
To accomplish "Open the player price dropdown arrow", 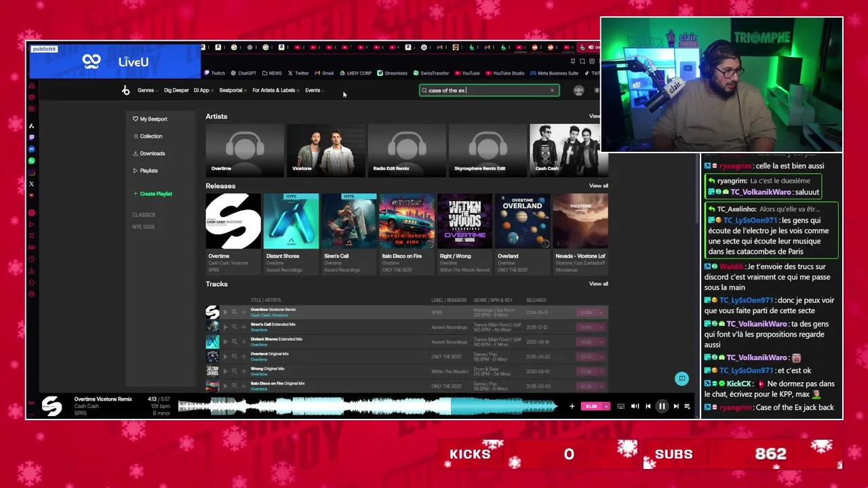I will click(x=606, y=406).
